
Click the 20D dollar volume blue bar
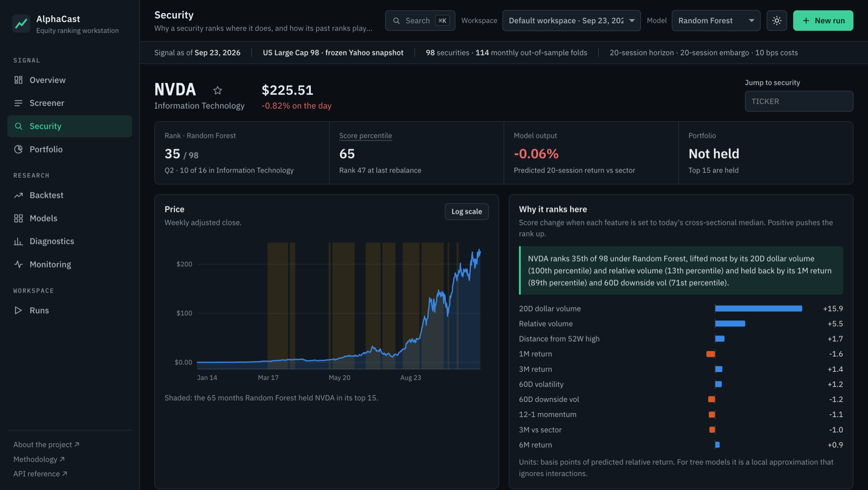click(759, 309)
